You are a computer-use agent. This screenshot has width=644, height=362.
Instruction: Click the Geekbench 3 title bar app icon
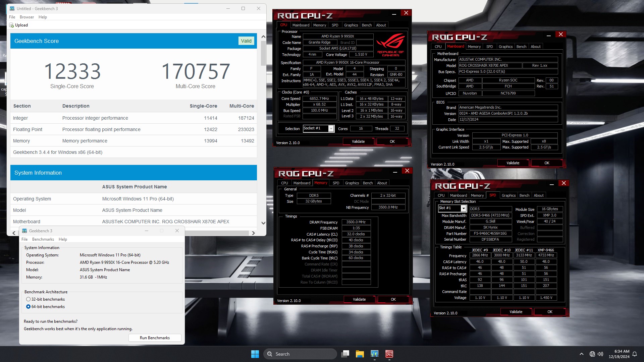(x=12, y=8)
